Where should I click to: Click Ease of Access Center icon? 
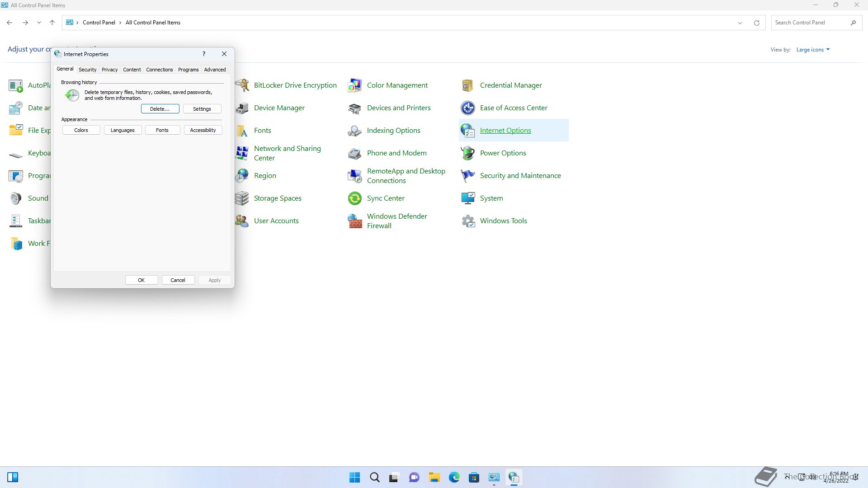pyautogui.click(x=468, y=108)
